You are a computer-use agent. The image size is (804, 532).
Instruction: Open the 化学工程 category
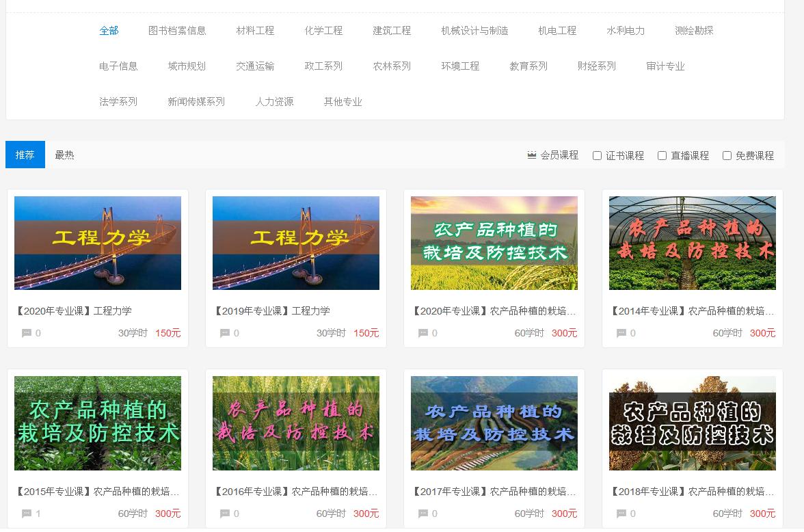click(323, 31)
